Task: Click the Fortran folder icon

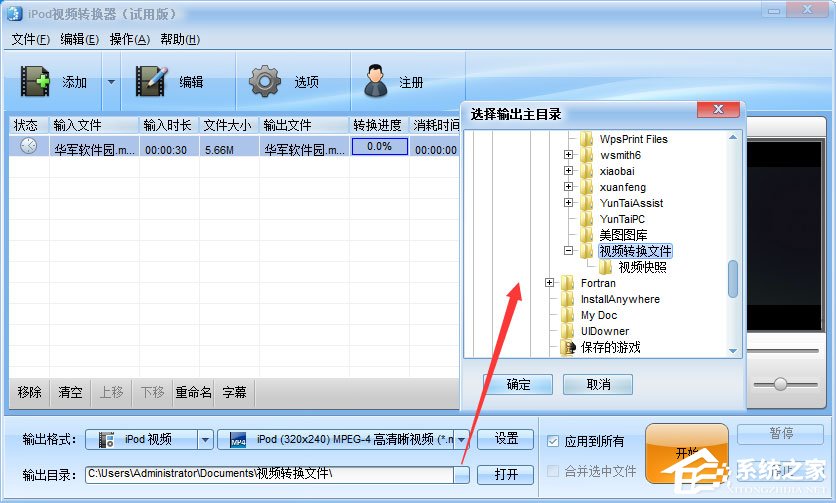Action: click(x=568, y=283)
